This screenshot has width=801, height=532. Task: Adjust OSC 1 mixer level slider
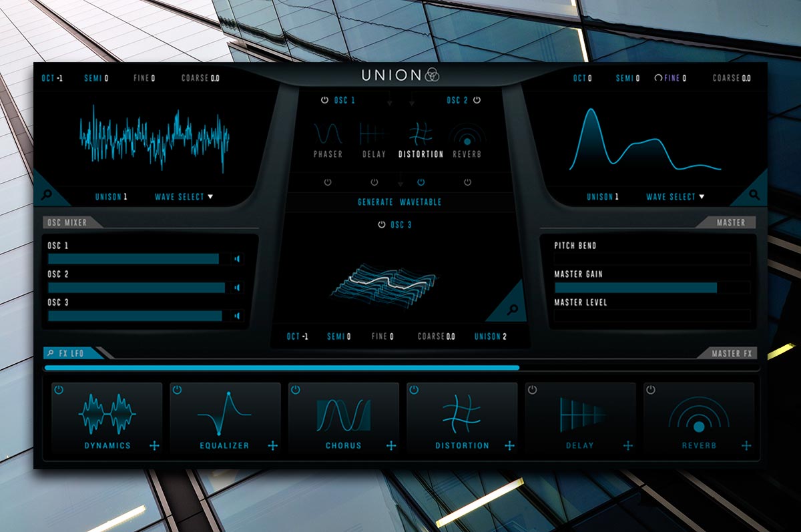click(x=139, y=259)
